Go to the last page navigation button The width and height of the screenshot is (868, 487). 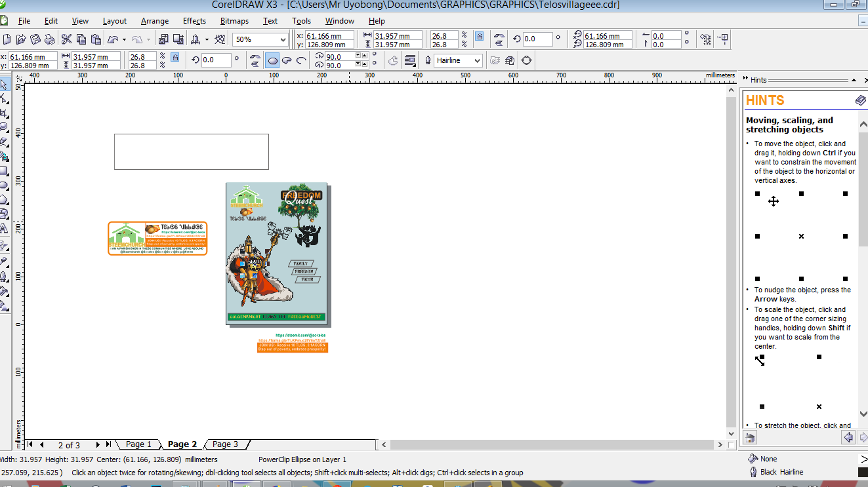tap(108, 444)
